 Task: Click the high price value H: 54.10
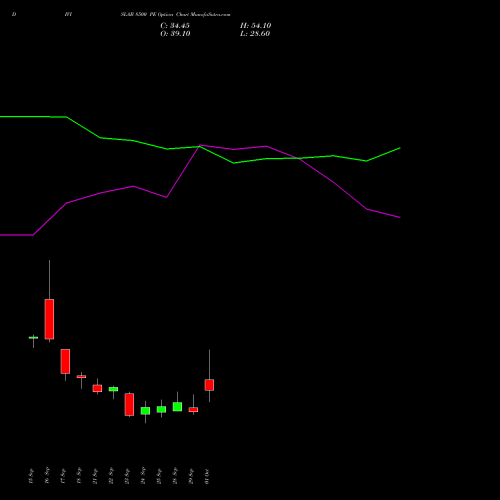click(255, 26)
